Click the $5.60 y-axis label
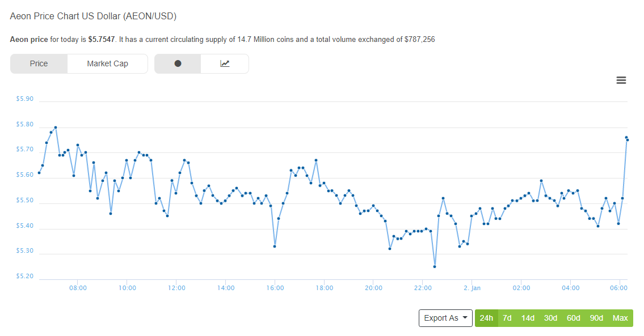644x336 pixels. pos(24,175)
